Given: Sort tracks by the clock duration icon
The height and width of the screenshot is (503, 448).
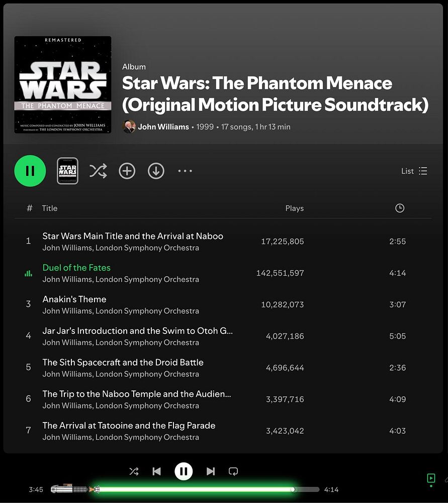Looking at the screenshot, I should 400,208.
